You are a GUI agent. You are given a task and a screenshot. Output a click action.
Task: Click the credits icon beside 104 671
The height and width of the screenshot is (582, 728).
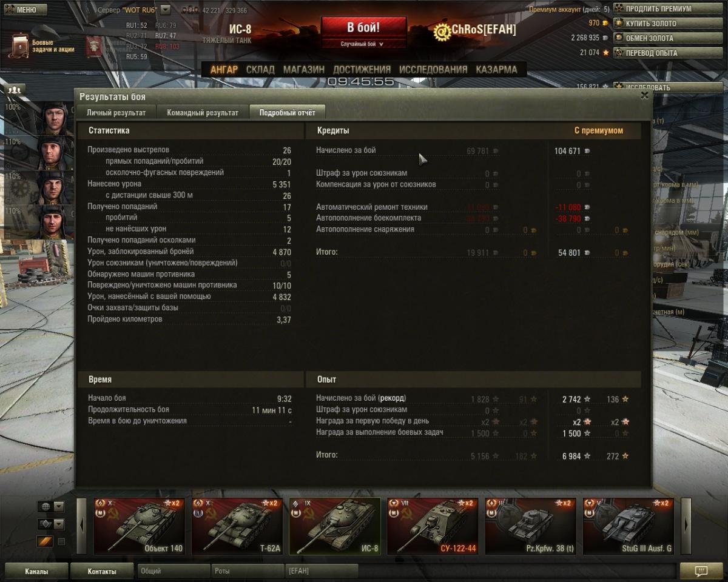point(587,151)
